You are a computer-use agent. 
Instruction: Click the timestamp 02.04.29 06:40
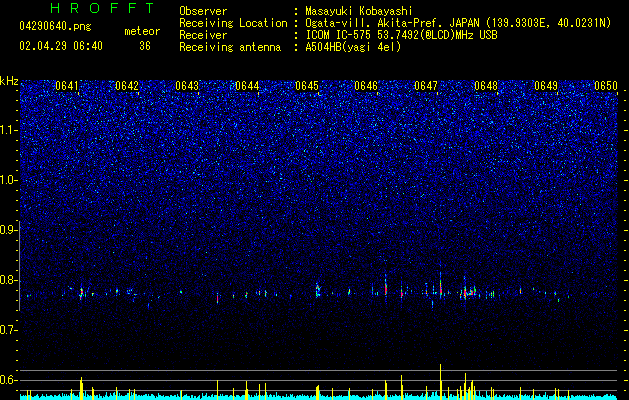coord(61,46)
